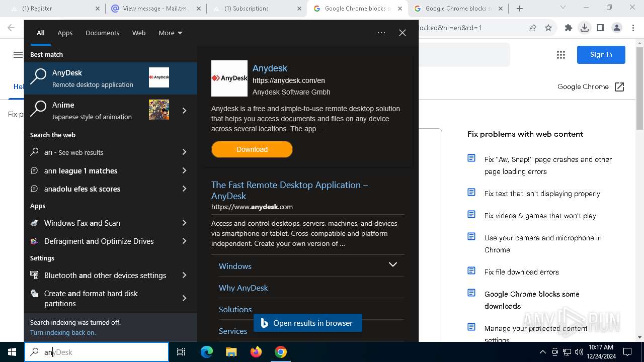The height and width of the screenshot is (362, 644).
Task: Click the AnyDesk logo thumbnail in results list
Action: (159, 77)
